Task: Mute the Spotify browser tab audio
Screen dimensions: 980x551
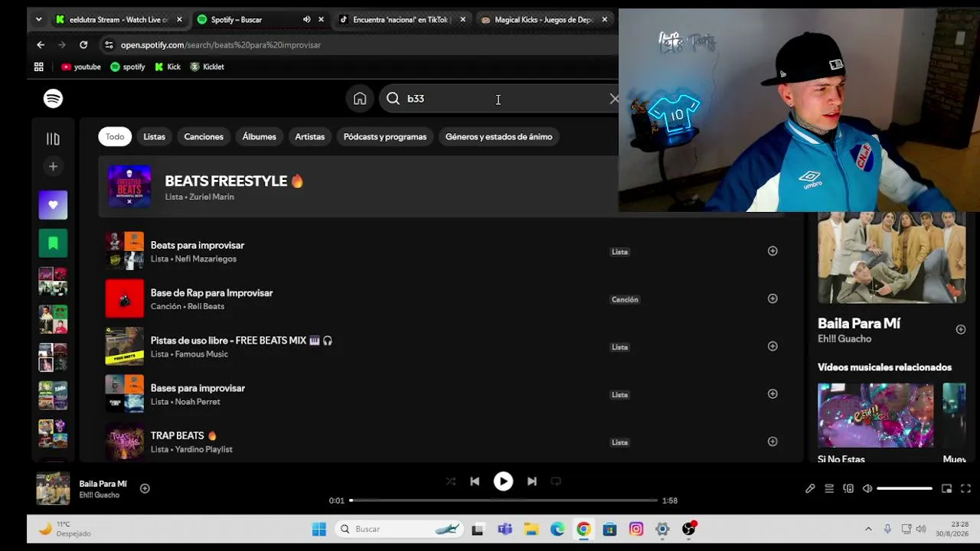Action: [x=306, y=20]
